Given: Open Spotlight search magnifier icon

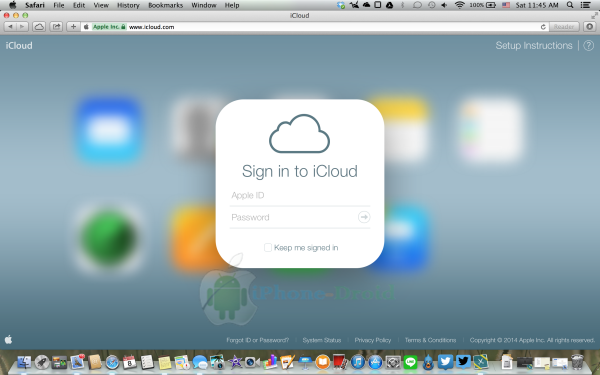Looking at the screenshot, I should [570, 5].
